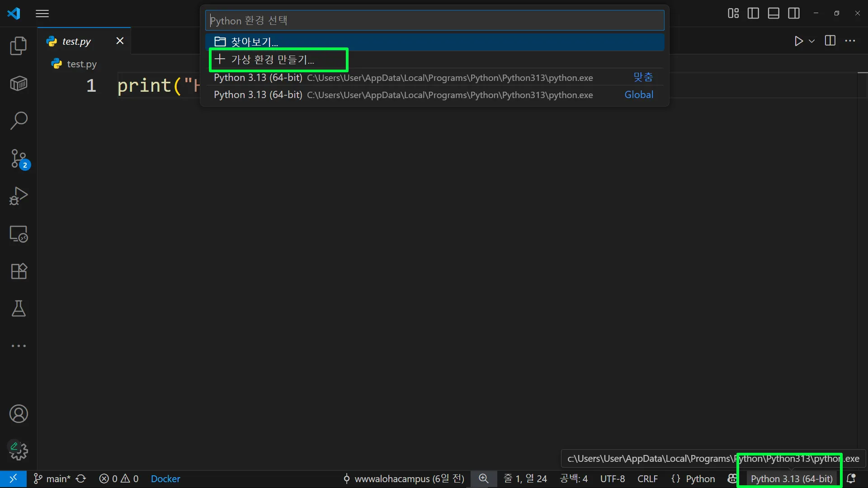Open the Search view icon
The height and width of the screenshot is (488, 868).
click(19, 121)
